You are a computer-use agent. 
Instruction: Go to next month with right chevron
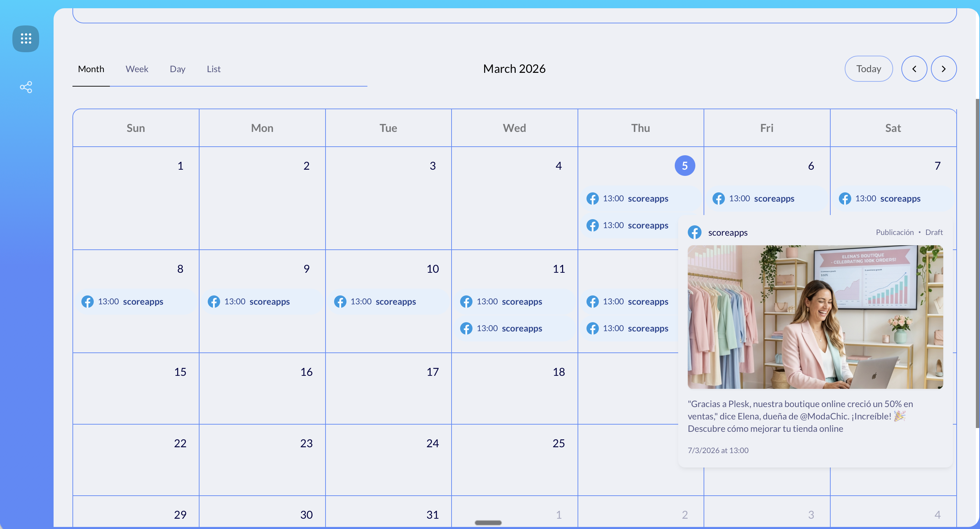pos(944,69)
